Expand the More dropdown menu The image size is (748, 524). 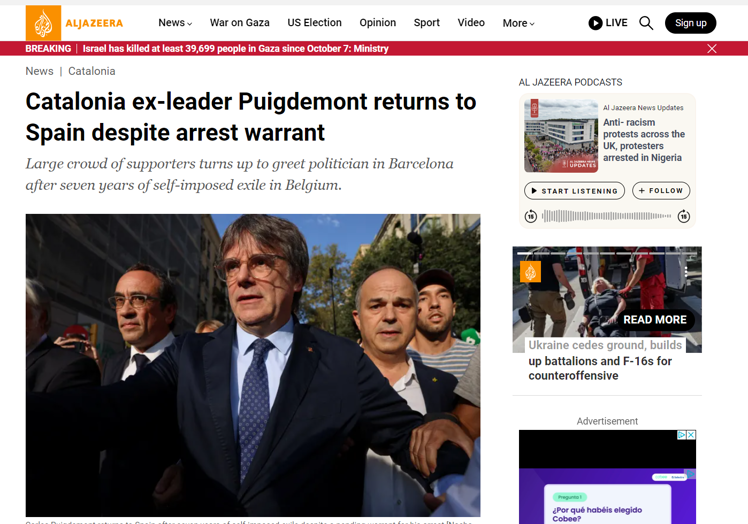click(519, 23)
